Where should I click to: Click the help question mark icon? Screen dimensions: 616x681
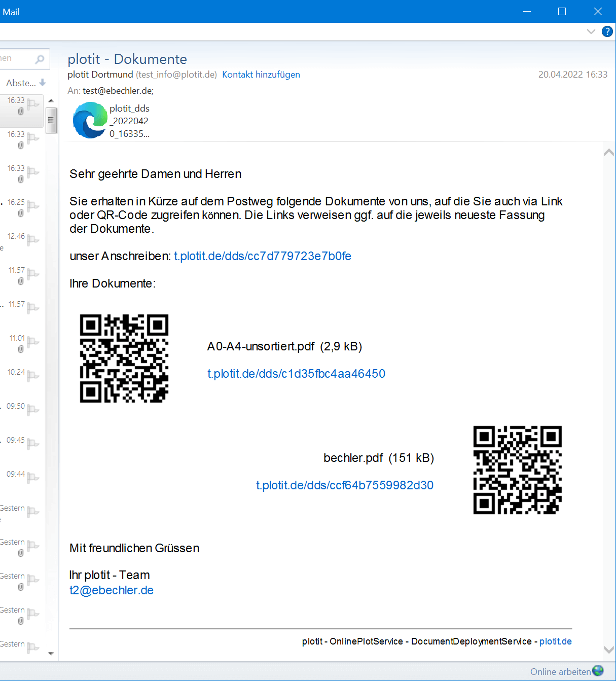click(607, 31)
